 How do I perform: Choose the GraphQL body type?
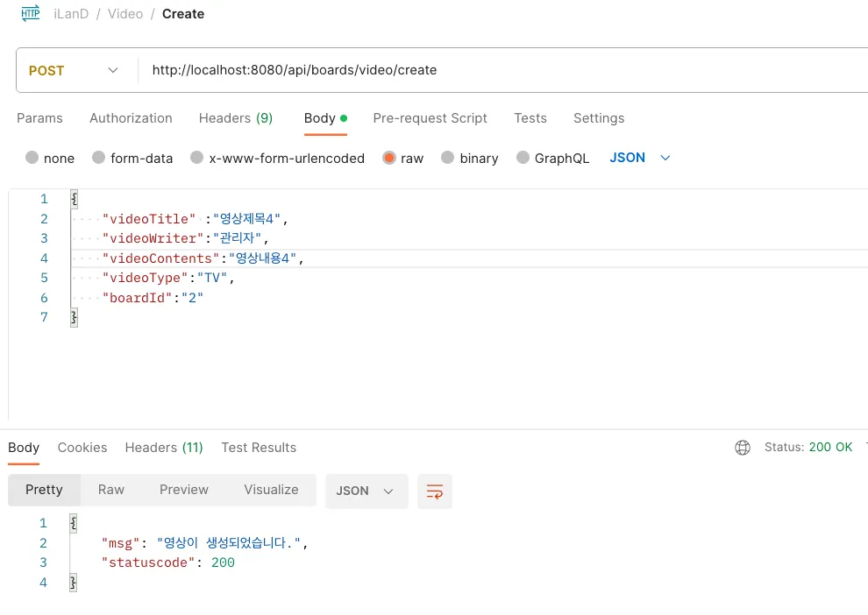pos(523,158)
